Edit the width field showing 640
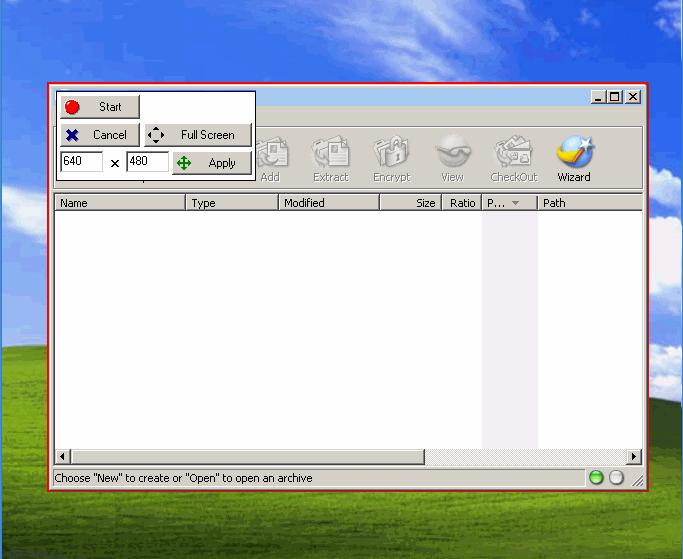683x559 pixels. (x=82, y=162)
